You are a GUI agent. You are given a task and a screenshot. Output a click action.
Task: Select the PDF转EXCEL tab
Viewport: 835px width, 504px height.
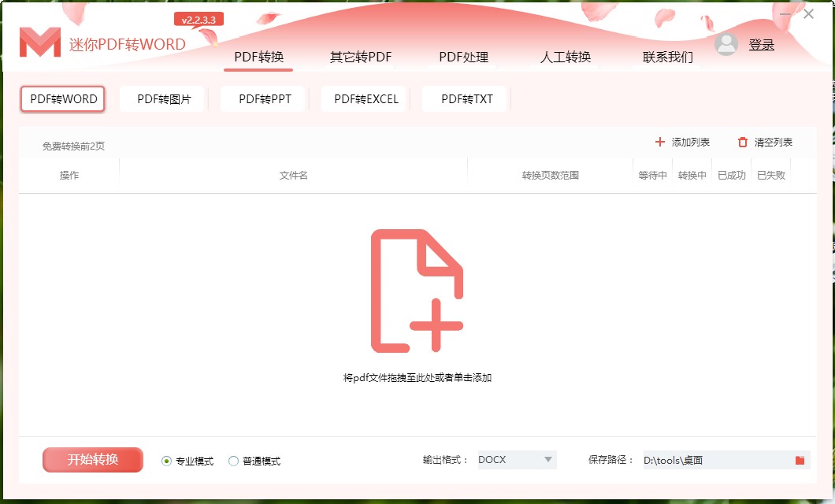[364, 98]
